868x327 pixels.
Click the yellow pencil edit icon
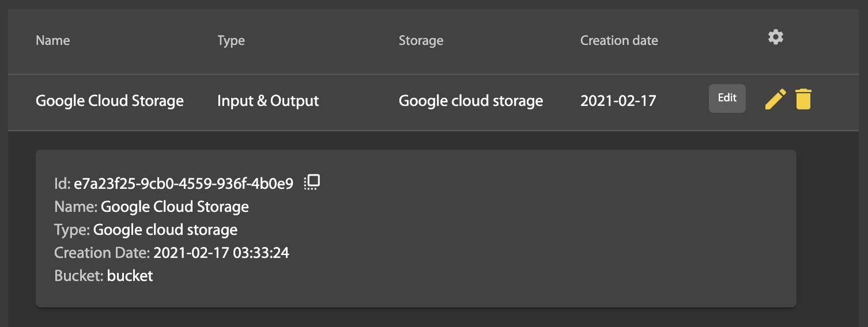point(775,99)
